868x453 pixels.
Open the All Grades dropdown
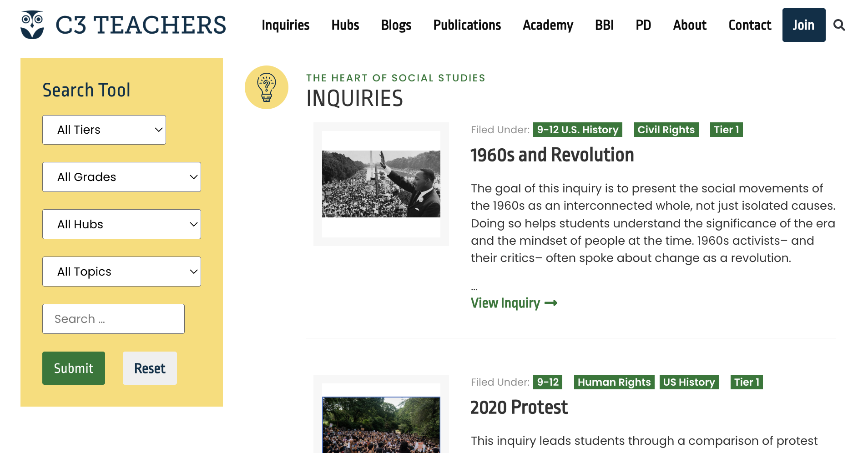tap(121, 177)
